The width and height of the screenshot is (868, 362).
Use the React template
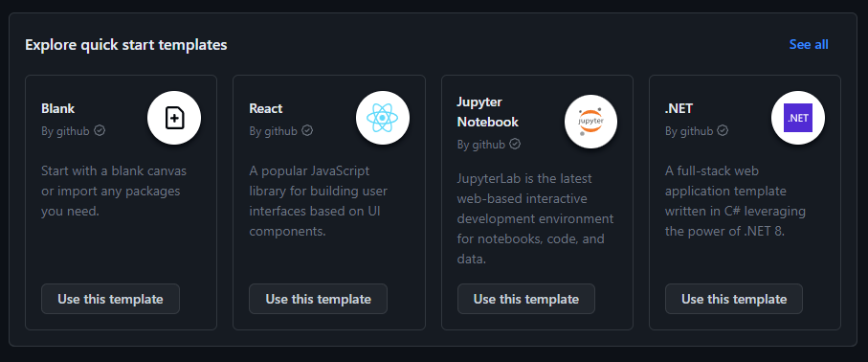319,299
